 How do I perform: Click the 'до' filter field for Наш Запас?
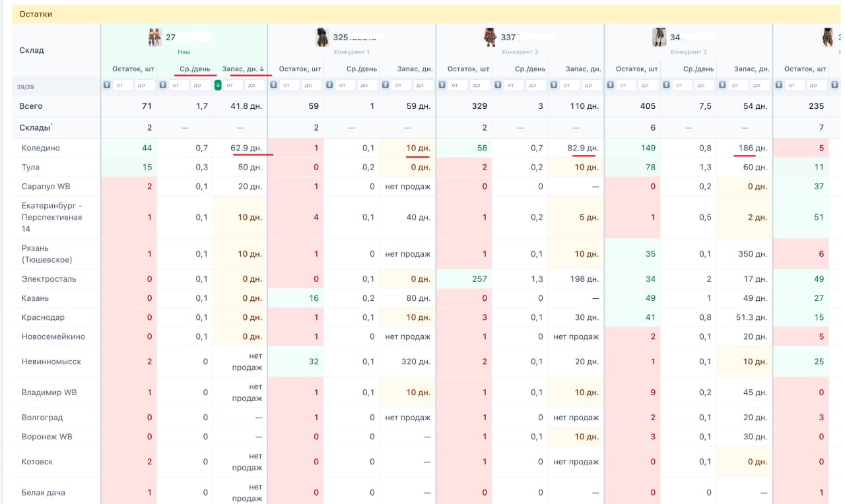pos(255,85)
